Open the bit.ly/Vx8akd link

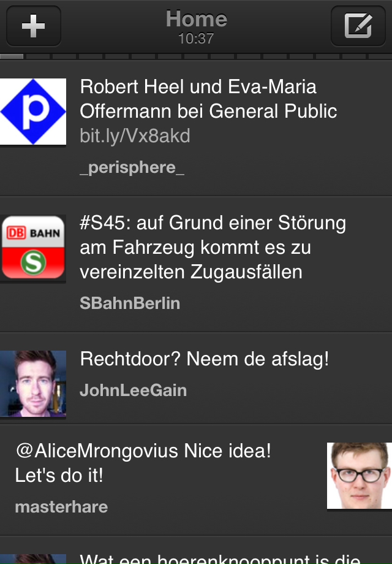pyautogui.click(x=135, y=135)
